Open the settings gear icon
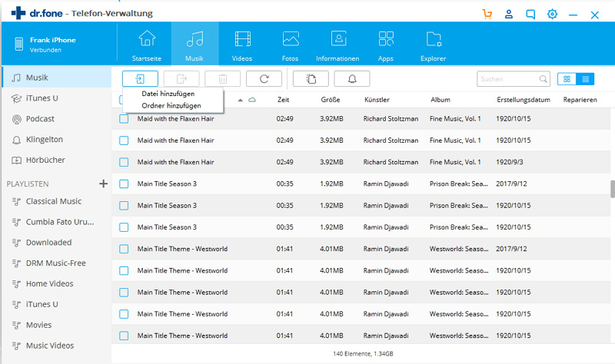 [552, 15]
